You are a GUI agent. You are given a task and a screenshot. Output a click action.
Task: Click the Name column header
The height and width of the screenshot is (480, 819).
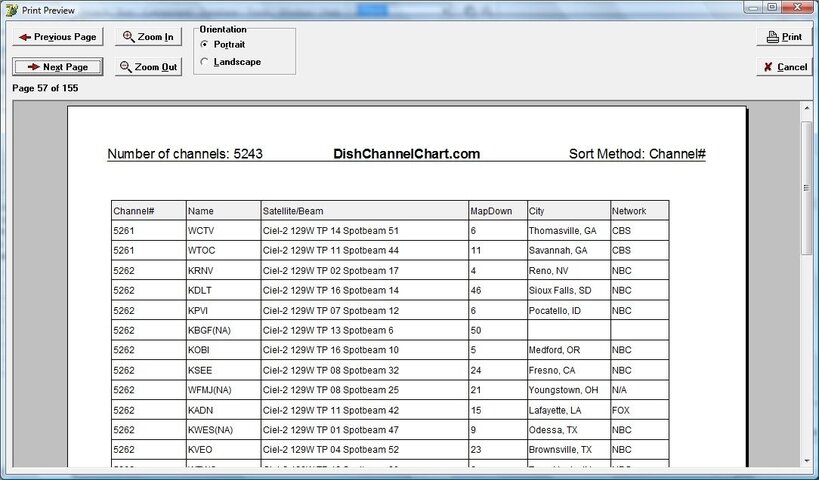tap(223, 210)
